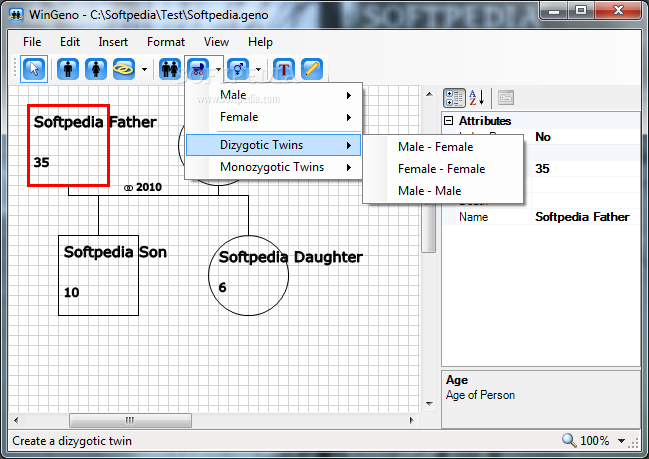Screen dimensions: 649x459
Task: Open the View menu
Action: pos(216,42)
